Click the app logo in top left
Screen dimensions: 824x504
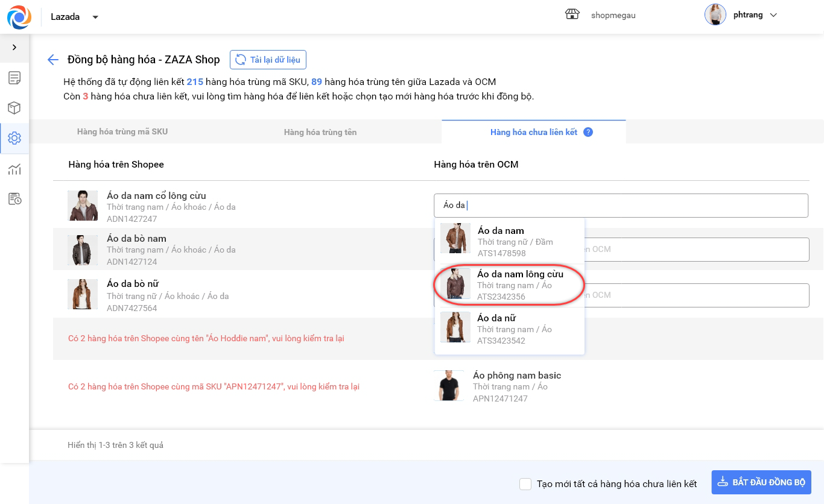click(x=19, y=17)
